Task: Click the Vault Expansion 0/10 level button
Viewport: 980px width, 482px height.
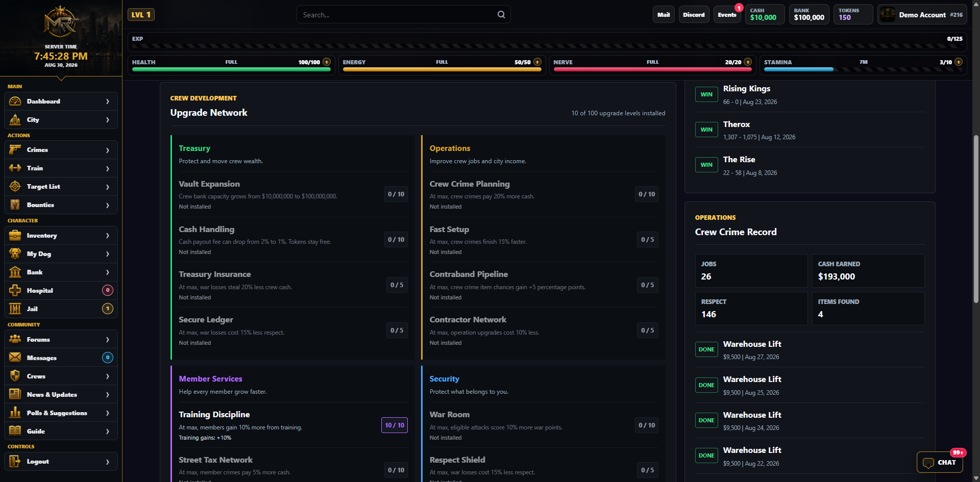Action: [396, 194]
